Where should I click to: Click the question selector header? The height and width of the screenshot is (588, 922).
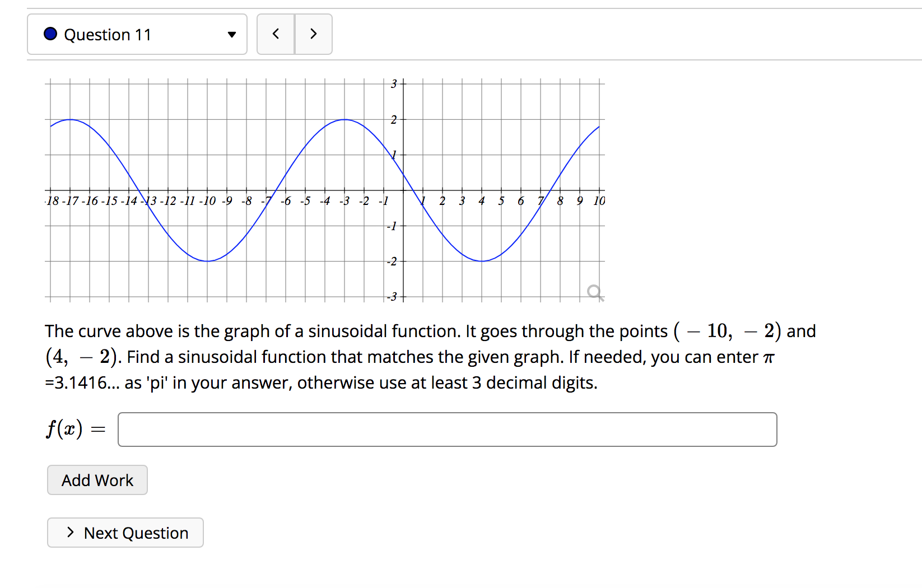coord(137,34)
